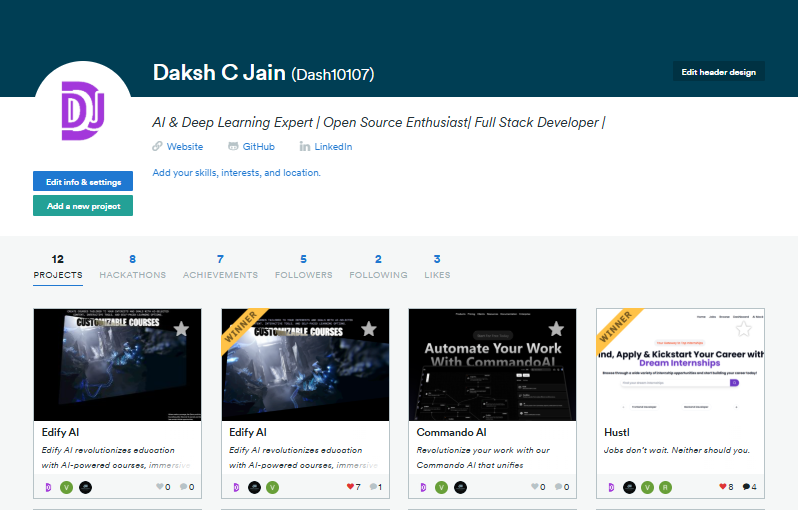This screenshot has height=510, width=798.
Task: Click the green V avatar on the Commando AI card
Action: 442,488
